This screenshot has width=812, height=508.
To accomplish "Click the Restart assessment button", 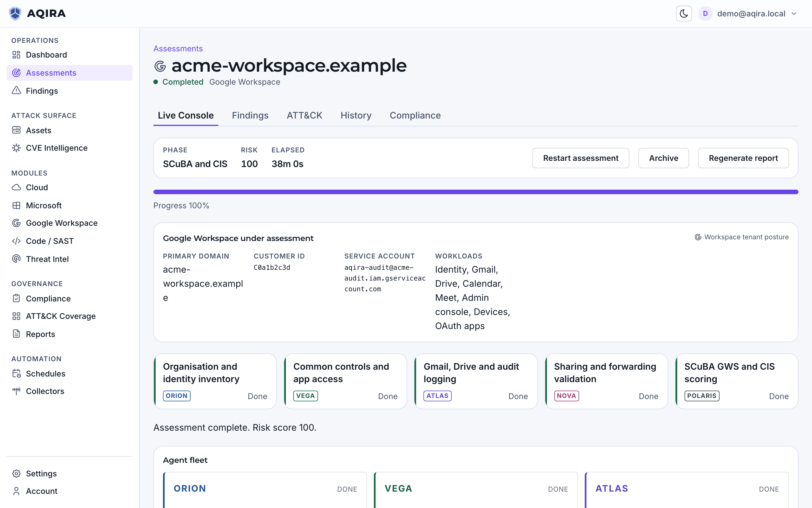I will (x=581, y=158).
